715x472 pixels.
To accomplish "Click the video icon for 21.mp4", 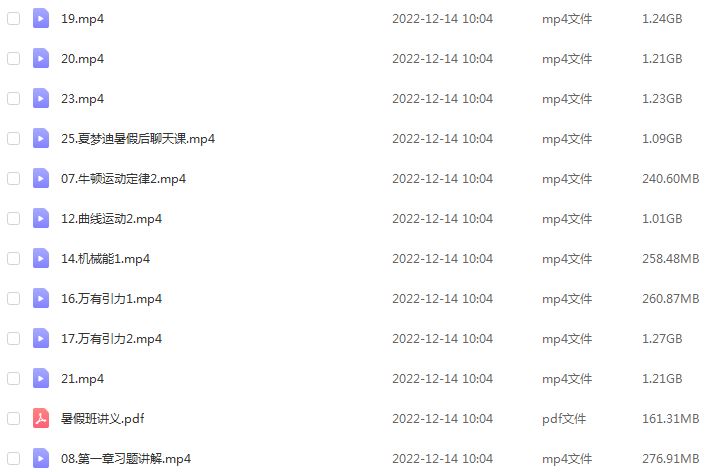I will [x=41, y=379].
